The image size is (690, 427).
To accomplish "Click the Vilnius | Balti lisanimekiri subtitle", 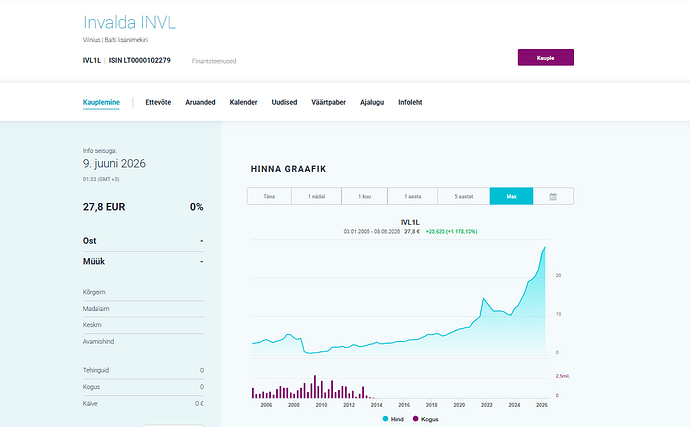I will [115, 40].
